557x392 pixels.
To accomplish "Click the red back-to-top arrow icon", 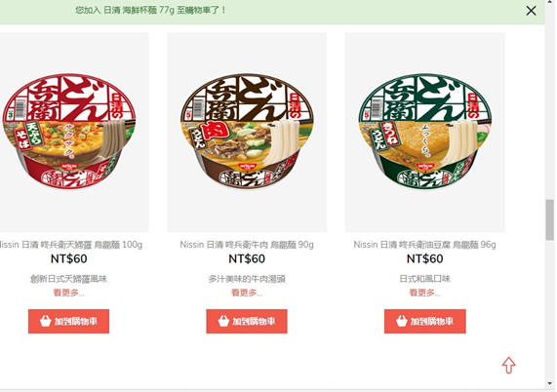I will pos(508,365).
